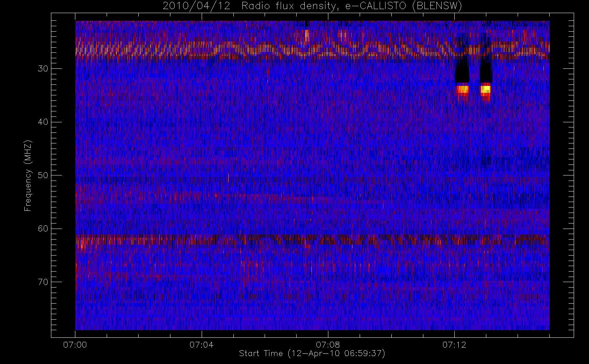This screenshot has height=364, width=589.
Task: Click the 30 frequency tick label
Action: [x=43, y=69]
